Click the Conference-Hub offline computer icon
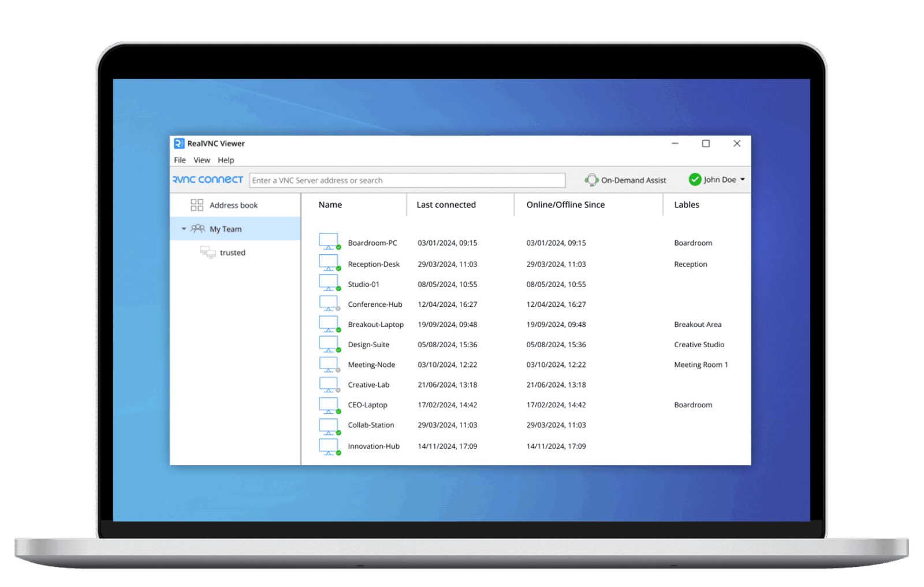 point(329,303)
